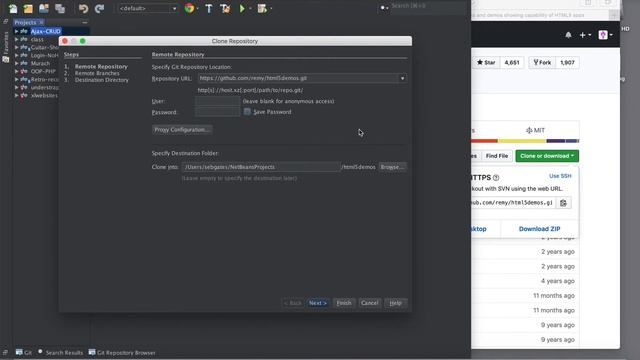
Task: Click the language breakdown color bar
Action: click(x=525, y=141)
